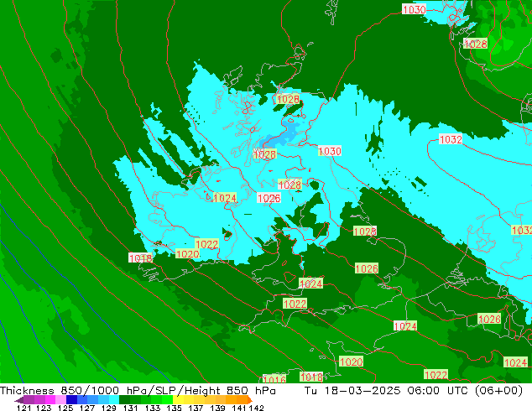The height and width of the screenshot is (411, 532).
Task: Select the map title starting with Thickness 850/1000
Action: click(x=138, y=391)
